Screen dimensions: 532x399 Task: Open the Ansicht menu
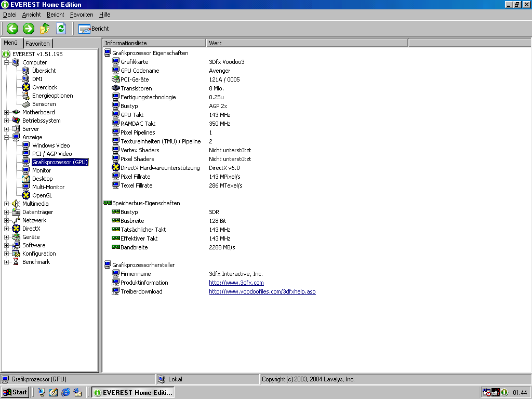(31, 15)
